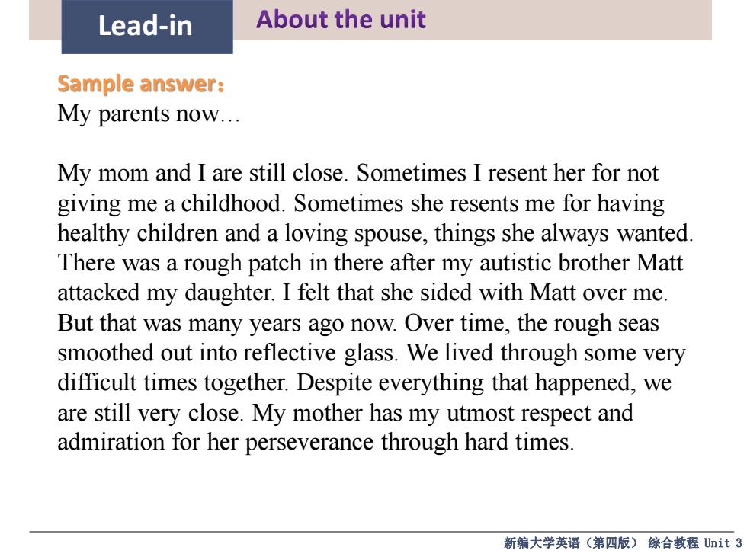Click the phrase 'difficult times together'
747x560 pixels.
click(x=172, y=382)
